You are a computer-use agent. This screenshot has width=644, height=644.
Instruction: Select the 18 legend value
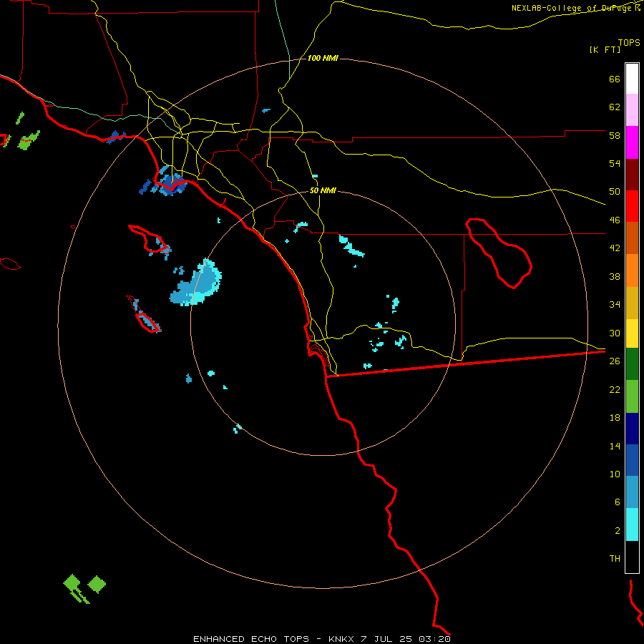(615, 418)
